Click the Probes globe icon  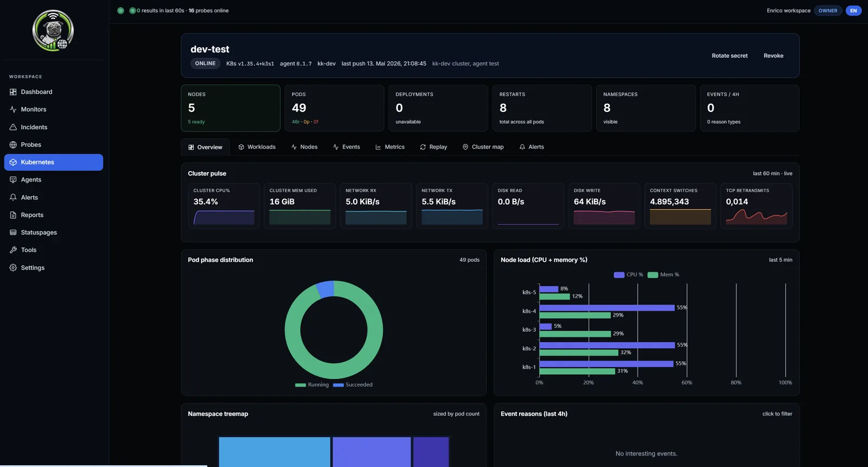(13, 144)
